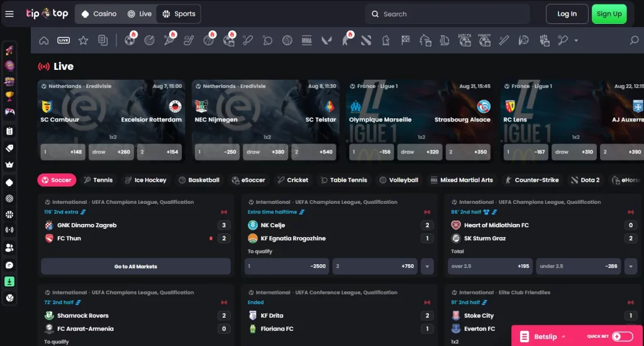Image resolution: width=644 pixels, height=346 pixels.
Task: Open favorites star in sports toolbar
Action: pyautogui.click(x=84, y=40)
